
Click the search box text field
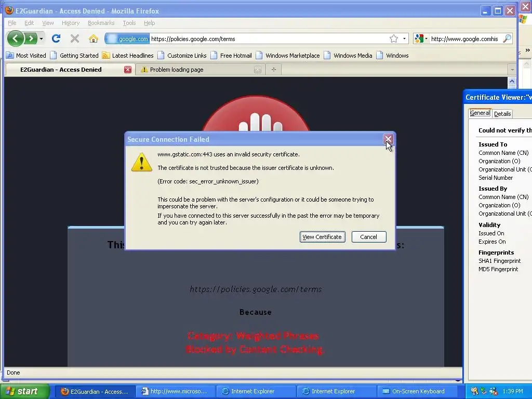(465, 38)
